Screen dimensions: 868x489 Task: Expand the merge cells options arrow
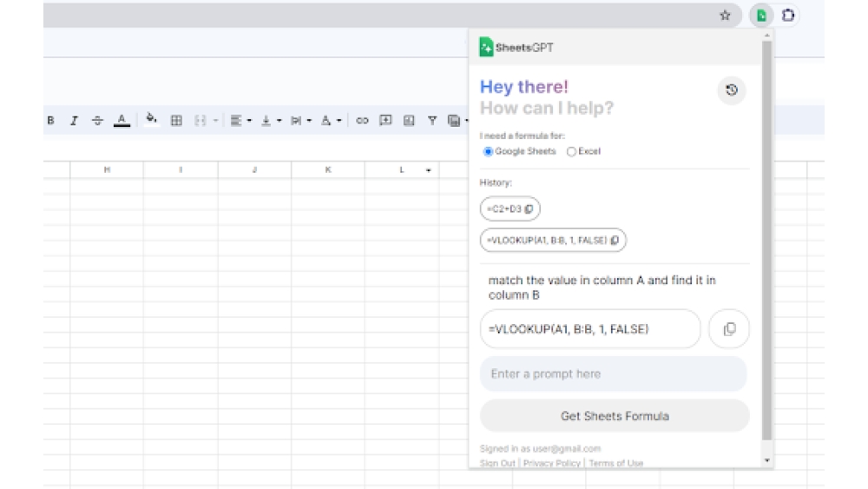pyautogui.click(x=215, y=120)
